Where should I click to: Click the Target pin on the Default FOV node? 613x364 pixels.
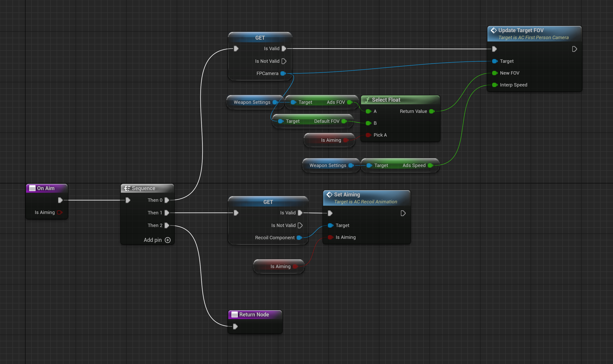pos(281,121)
